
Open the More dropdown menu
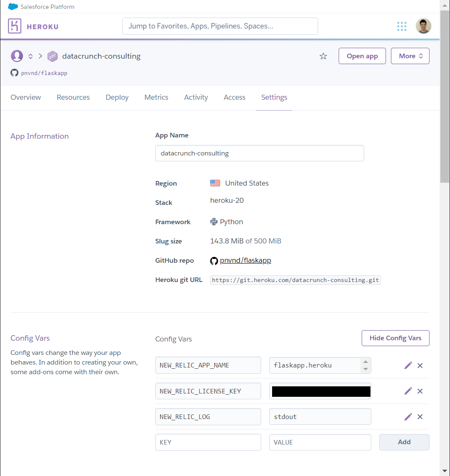[410, 56]
